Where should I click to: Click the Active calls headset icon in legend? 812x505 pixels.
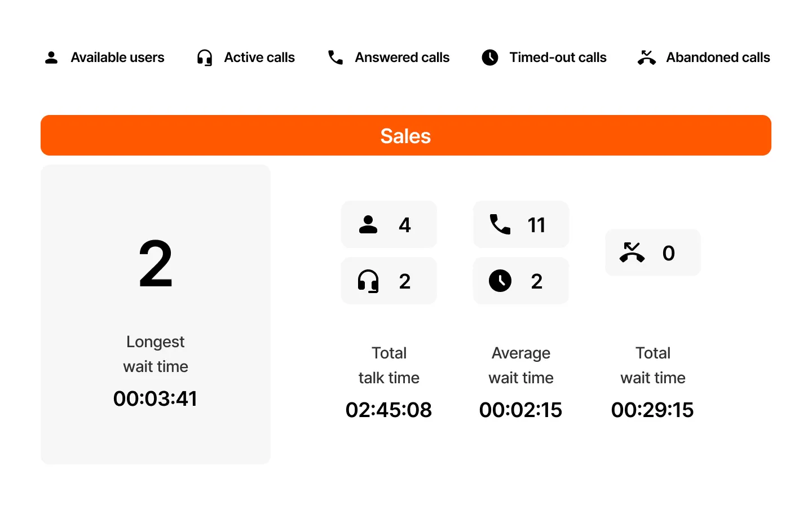(205, 57)
